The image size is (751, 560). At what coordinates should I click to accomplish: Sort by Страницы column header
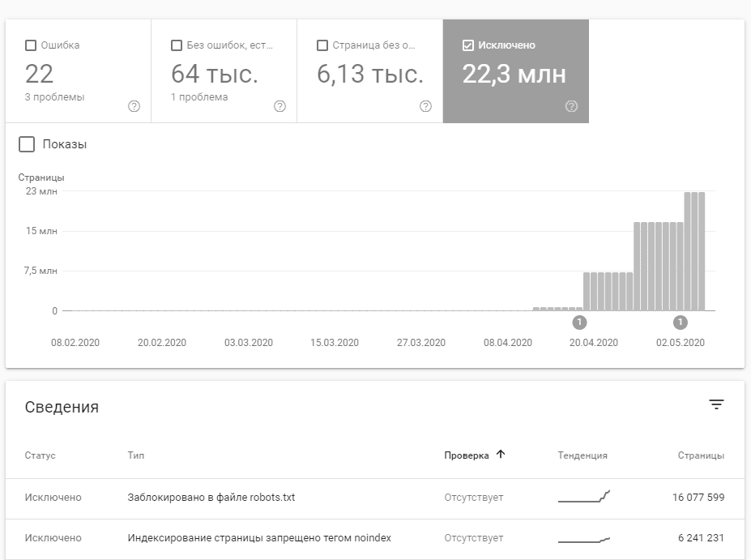(x=701, y=455)
